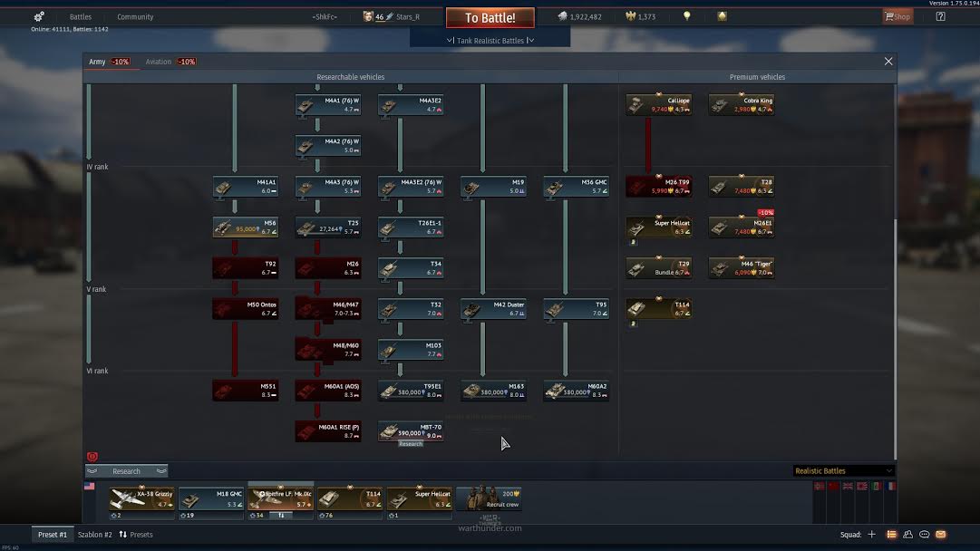The width and height of the screenshot is (980, 551).
Task: Select the premium Cobra King card
Action: 742,104
